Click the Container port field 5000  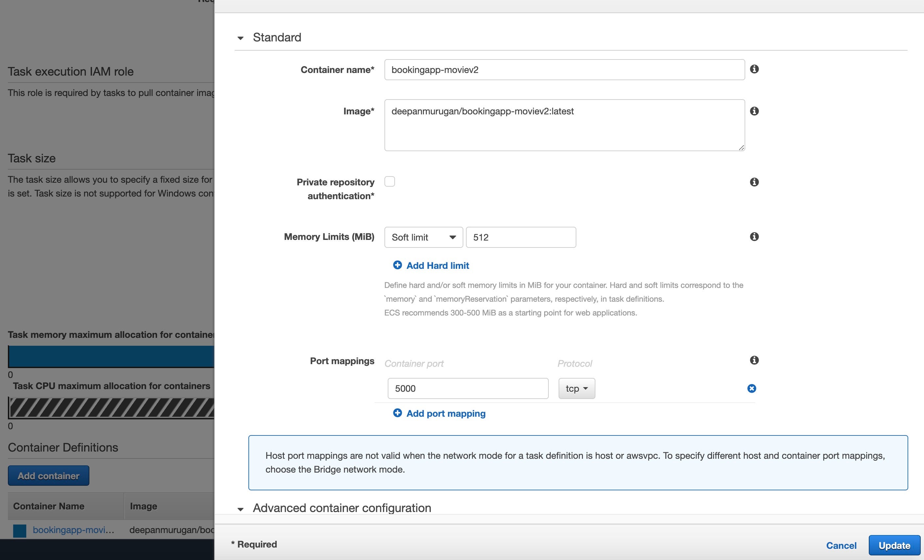[x=468, y=388]
